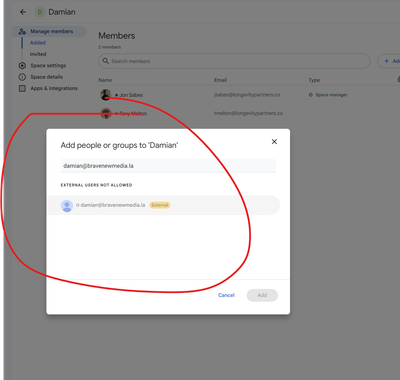Open Space details in the sidebar
Screen dimensions: 400x380
point(47,77)
